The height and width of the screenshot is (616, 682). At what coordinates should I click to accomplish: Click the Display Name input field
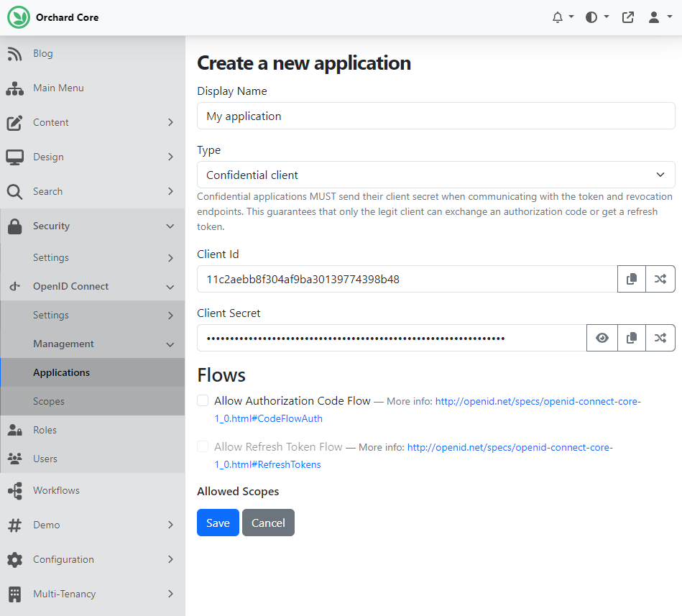436,116
